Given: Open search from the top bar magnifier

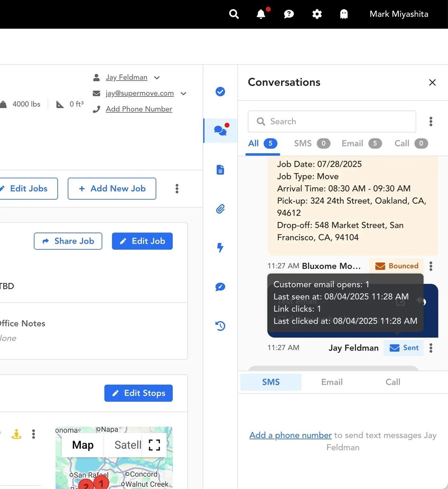Looking at the screenshot, I should [234, 14].
